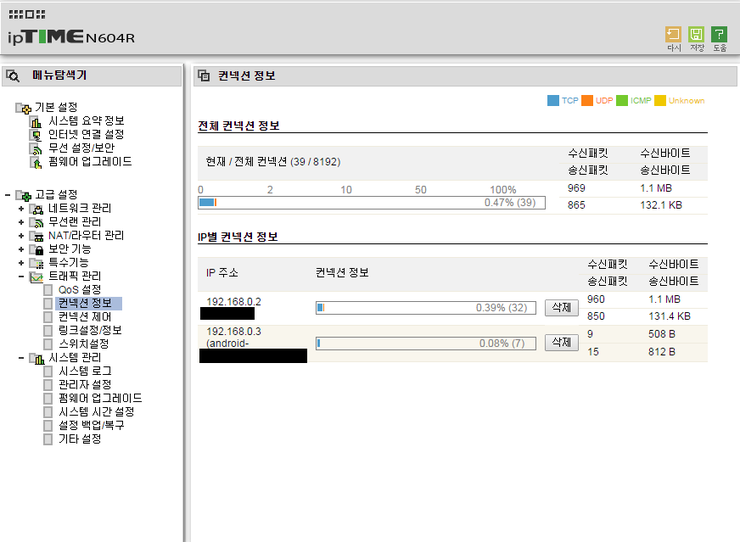
Task: Open the 무선 설정/보안 menu item
Action: pos(82,148)
